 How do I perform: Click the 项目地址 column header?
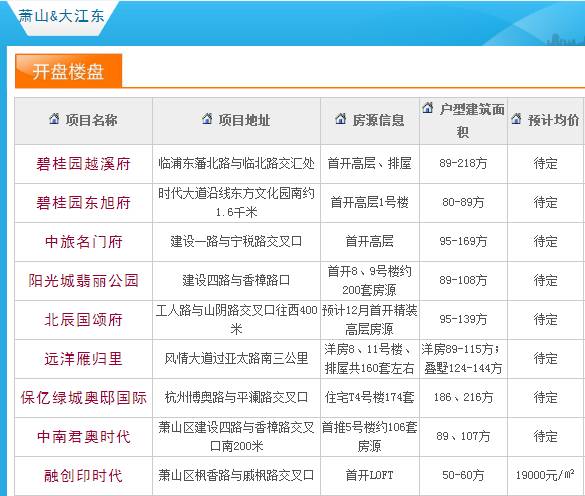click(x=236, y=121)
